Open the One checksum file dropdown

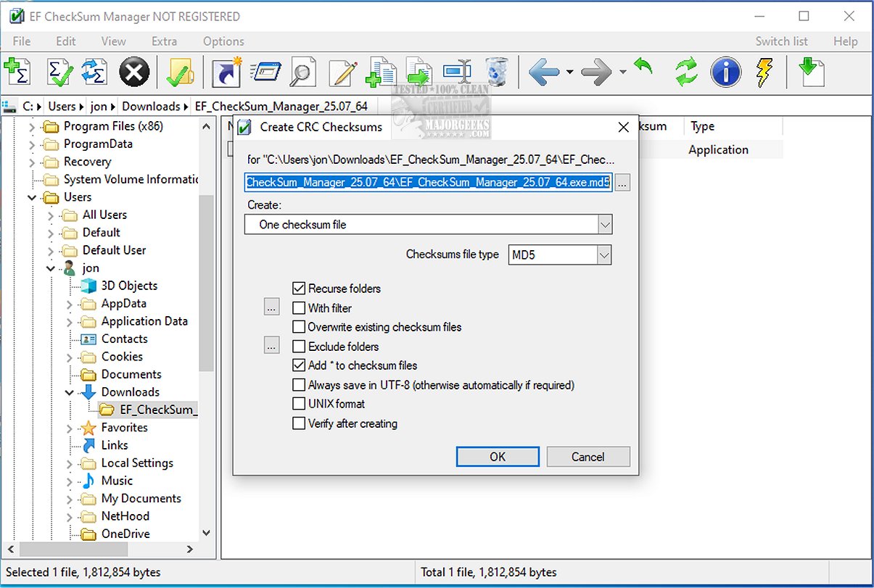(x=605, y=225)
